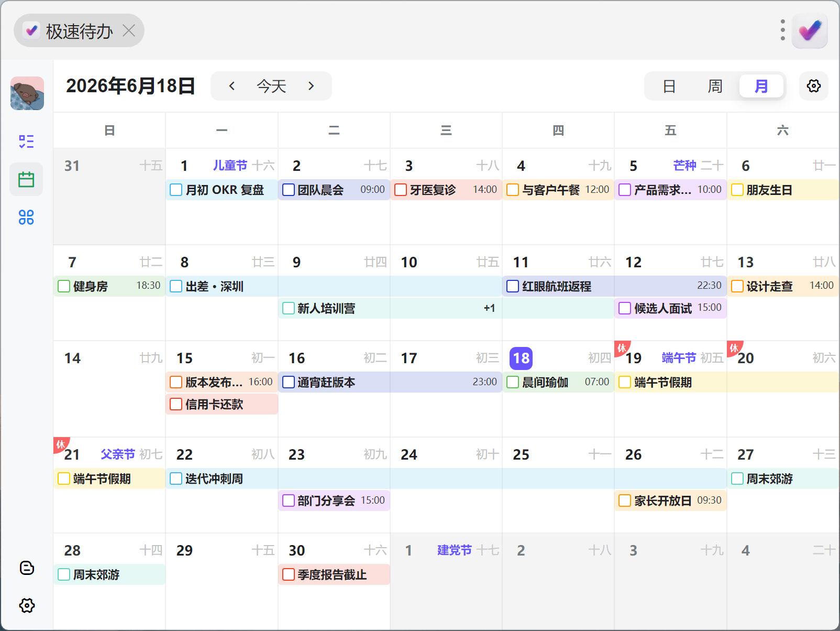Select the calendar view sidebar icon
This screenshot has width=840, height=631.
point(26,179)
